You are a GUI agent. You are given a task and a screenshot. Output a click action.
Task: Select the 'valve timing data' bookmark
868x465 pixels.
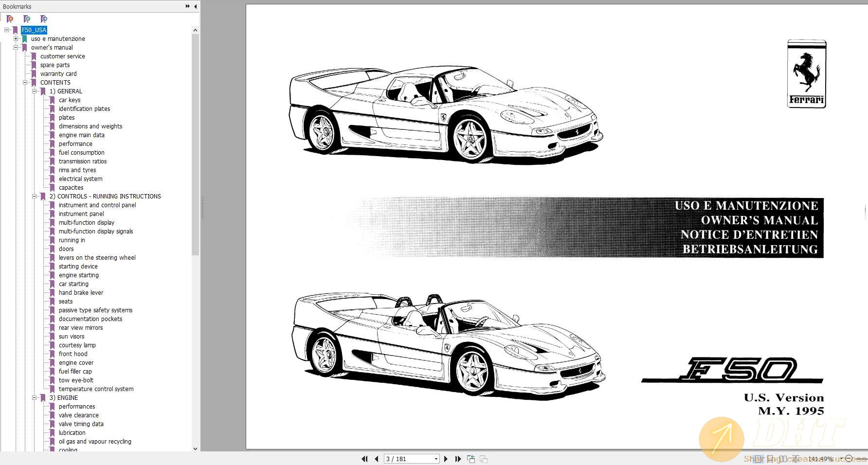click(81, 424)
